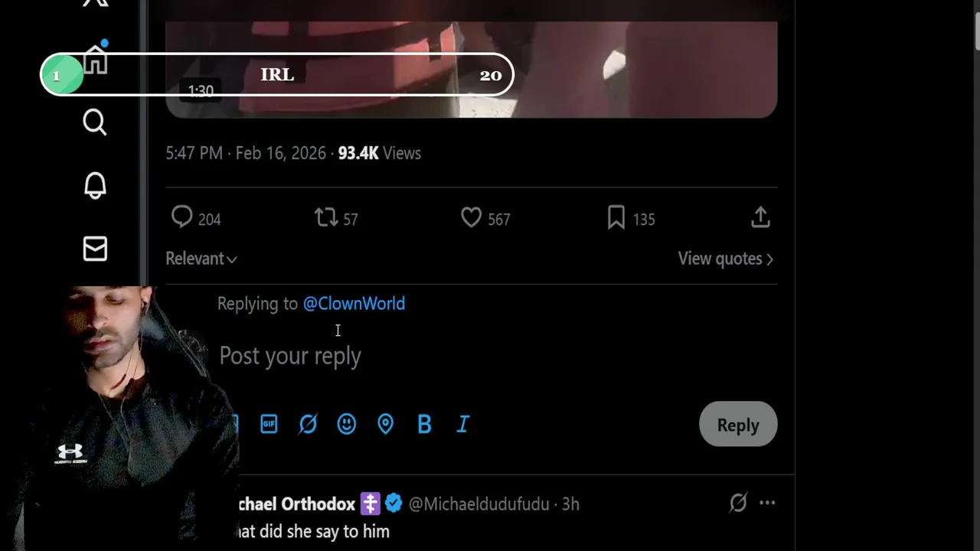
Task: Click the IRL progress bar
Action: click(x=277, y=75)
